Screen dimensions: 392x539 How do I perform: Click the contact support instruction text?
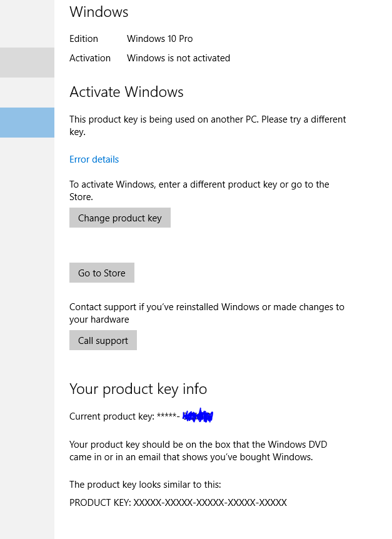(206, 313)
